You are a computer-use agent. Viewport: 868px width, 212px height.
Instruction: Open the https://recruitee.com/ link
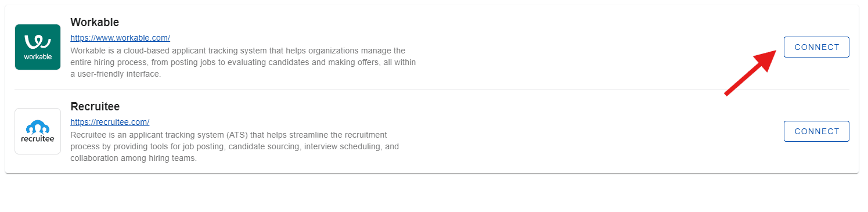click(110, 122)
